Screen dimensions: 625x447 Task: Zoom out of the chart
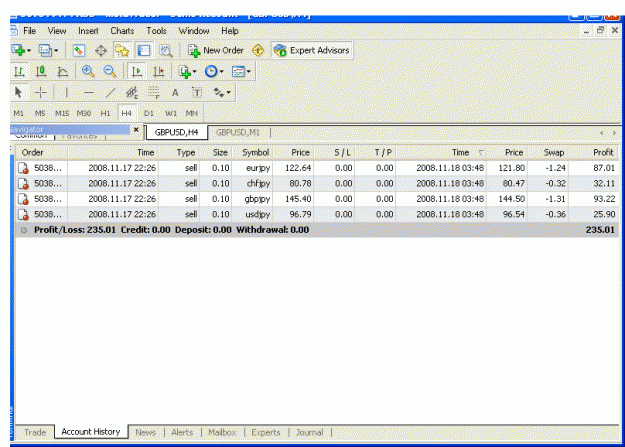tap(110, 72)
